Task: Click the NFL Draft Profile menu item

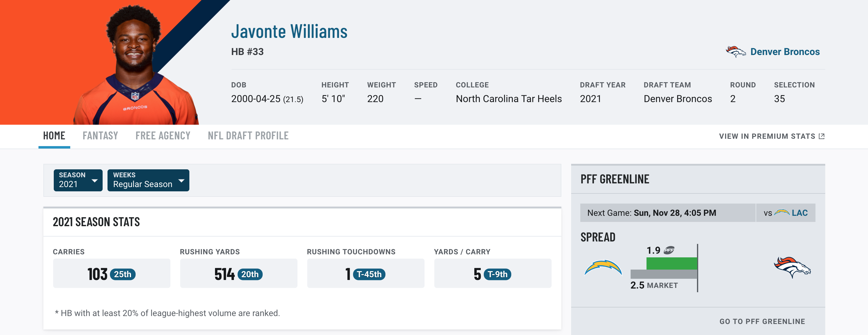Action: [x=248, y=134]
